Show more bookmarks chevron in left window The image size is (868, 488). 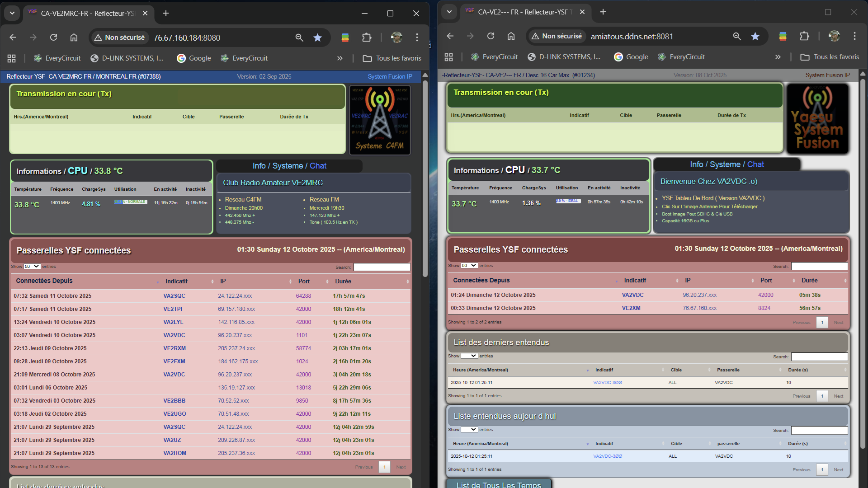coord(340,58)
